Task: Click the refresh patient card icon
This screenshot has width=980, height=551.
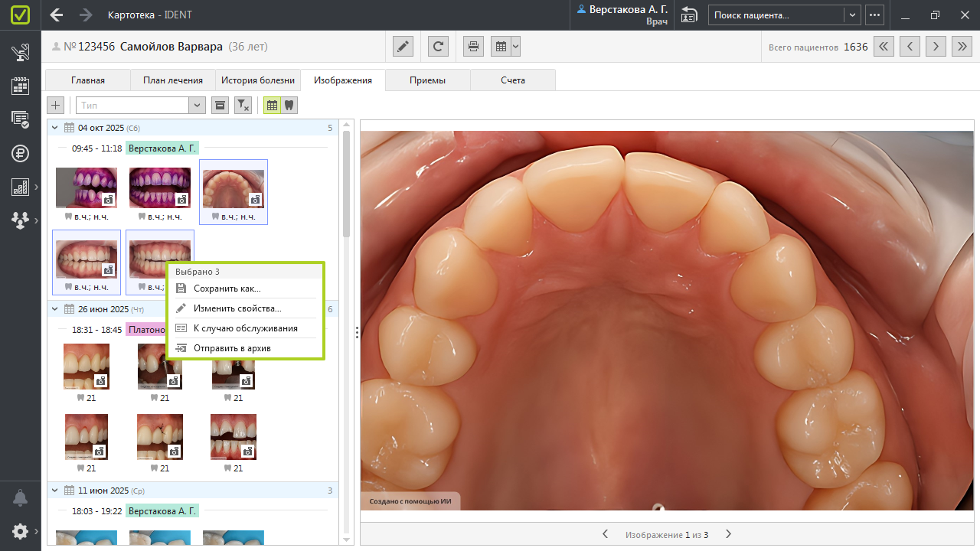Action: coord(438,47)
